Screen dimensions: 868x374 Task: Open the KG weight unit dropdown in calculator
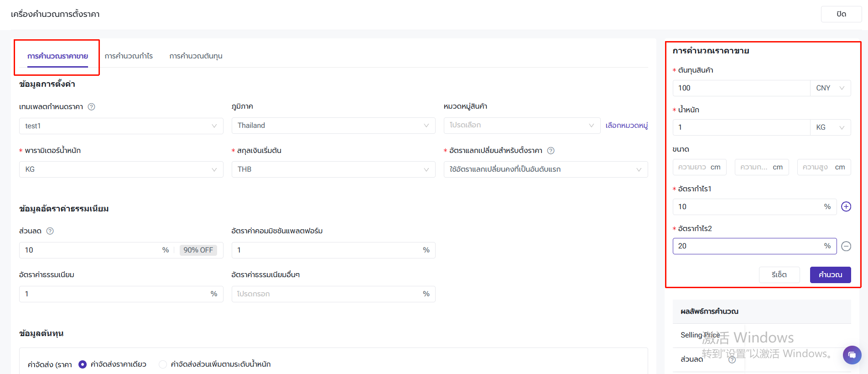(x=830, y=127)
